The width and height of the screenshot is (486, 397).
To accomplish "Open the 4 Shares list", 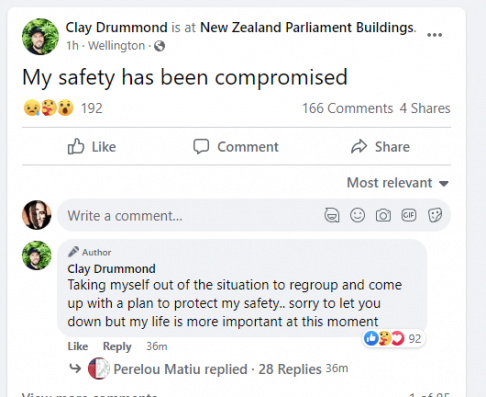I will (x=425, y=108).
